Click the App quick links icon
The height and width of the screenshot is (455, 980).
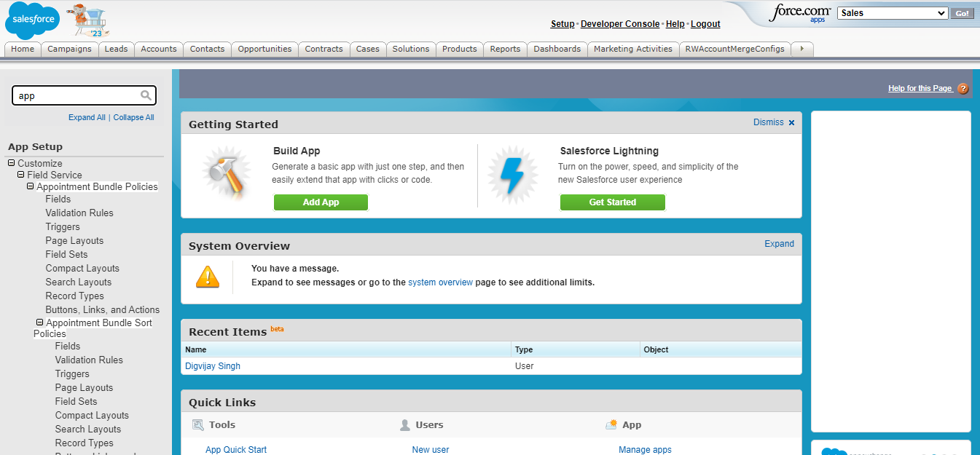[611, 424]
